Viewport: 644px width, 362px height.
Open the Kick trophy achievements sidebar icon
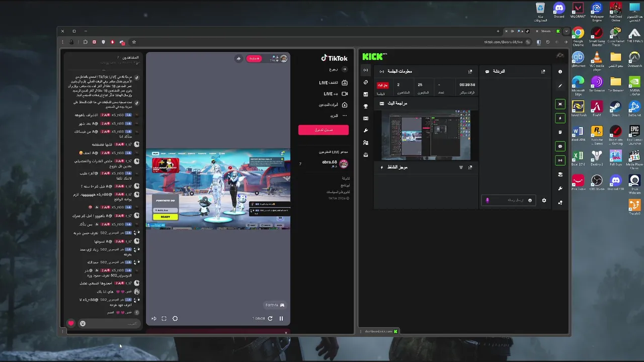[366, 106]
